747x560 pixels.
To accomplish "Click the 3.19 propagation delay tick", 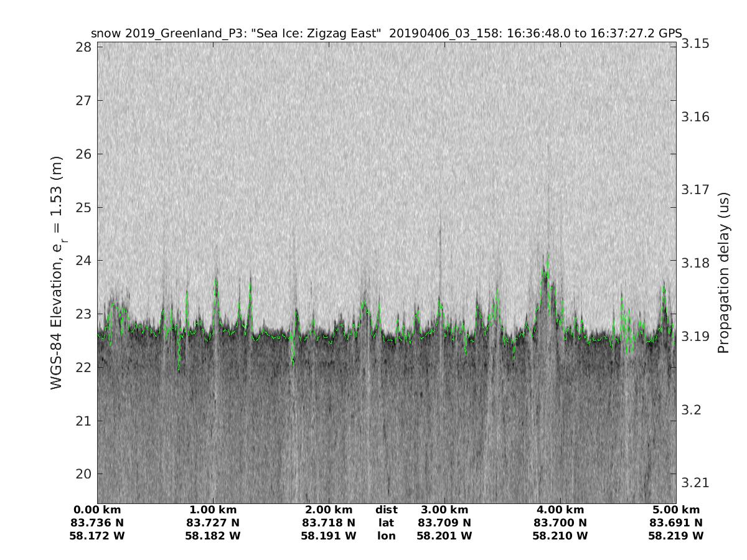I will coord(694,337).
